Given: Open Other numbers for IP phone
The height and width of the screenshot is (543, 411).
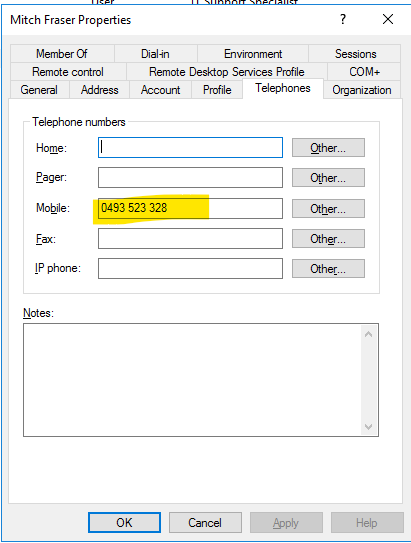Looking at the screenshot, I should tap(328, 269).
